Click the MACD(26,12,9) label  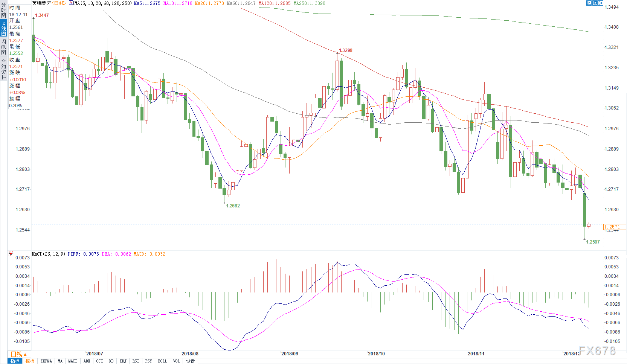pyautogui.click(x=49, y=254)
